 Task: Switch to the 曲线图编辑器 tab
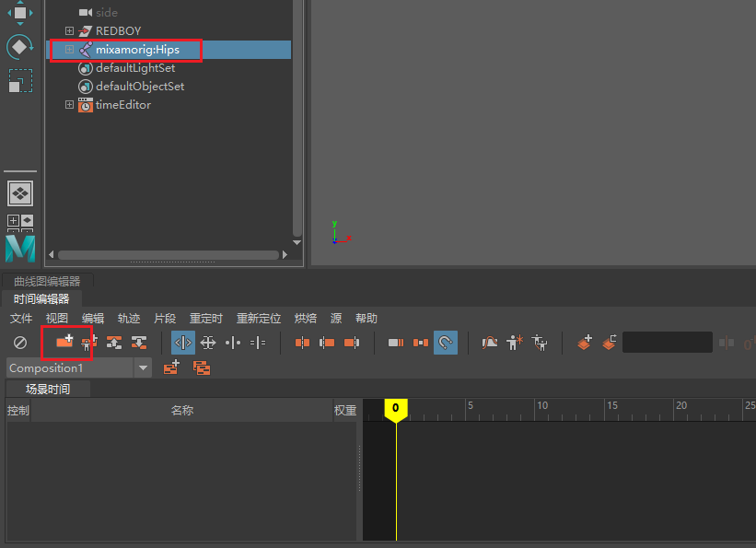pyautogui.click(x=48, y=280)
